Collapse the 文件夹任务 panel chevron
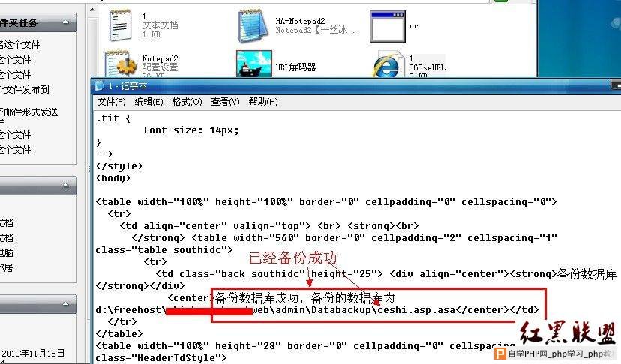The height and width of the screenshot is (364, 621). point(66,22)
